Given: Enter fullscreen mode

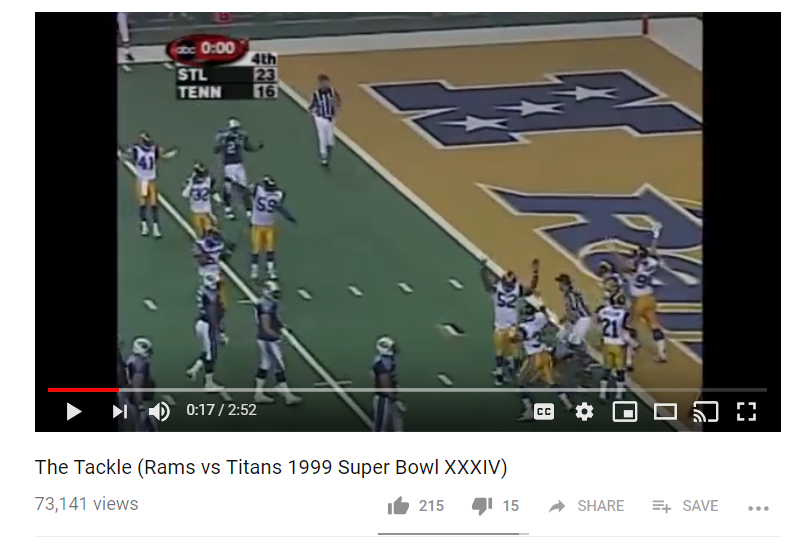Looking at the screenshot, I should point(746,412).
